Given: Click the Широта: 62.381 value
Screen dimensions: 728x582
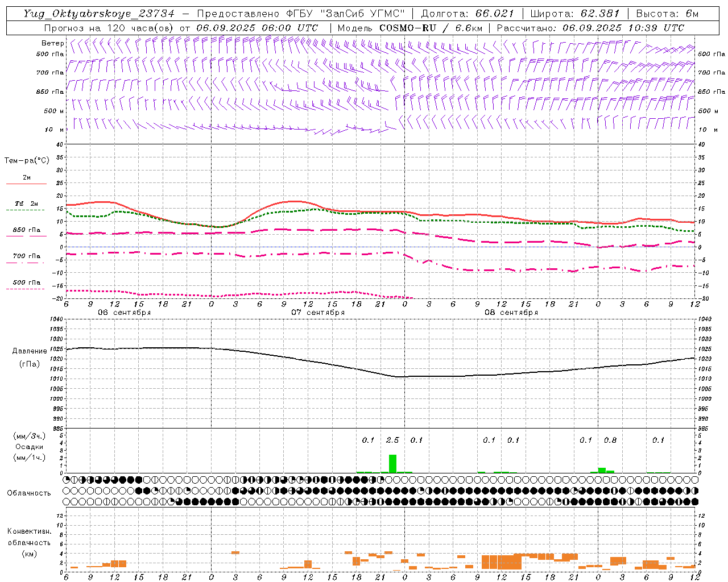Looking at the screenshot, I should (575, 14).
